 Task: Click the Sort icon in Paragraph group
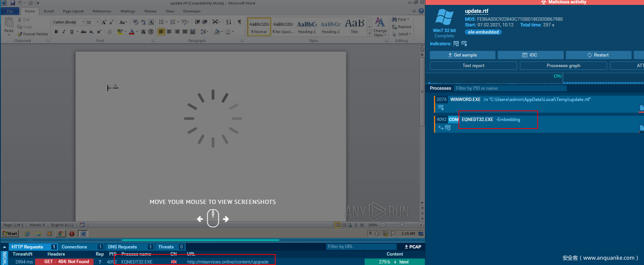(228, 22)
